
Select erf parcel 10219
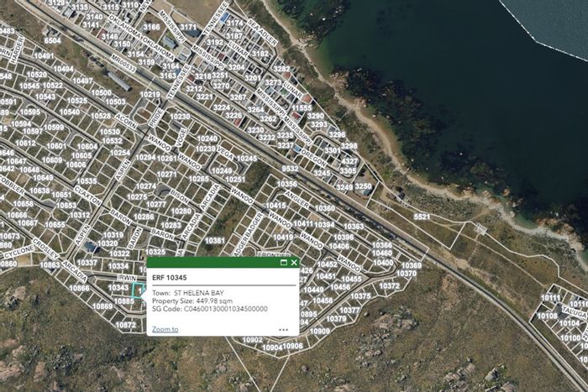tap(150, 95)
